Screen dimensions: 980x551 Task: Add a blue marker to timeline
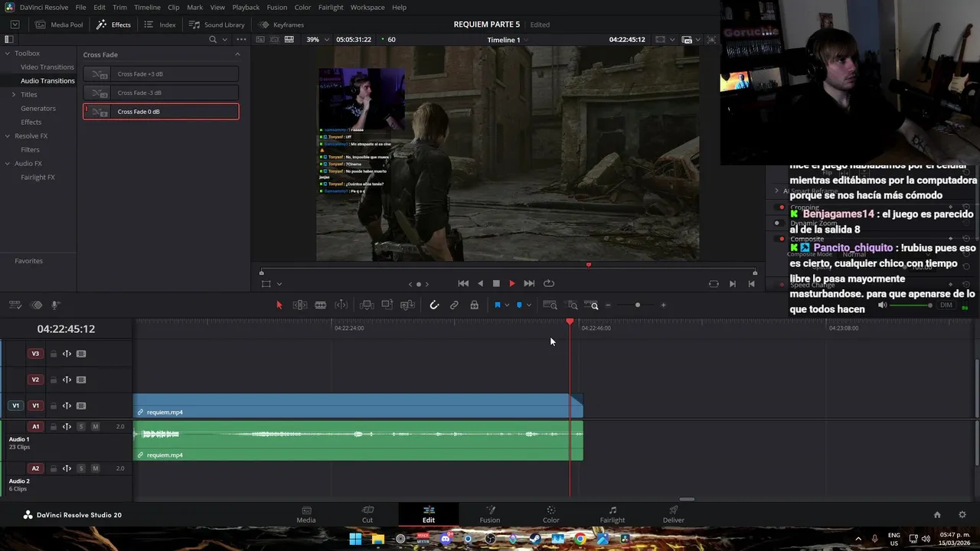[519, 305]
